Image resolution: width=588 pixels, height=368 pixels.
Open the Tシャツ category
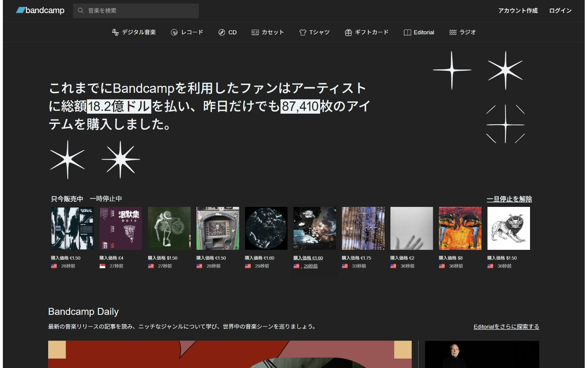tap(314, 32)
